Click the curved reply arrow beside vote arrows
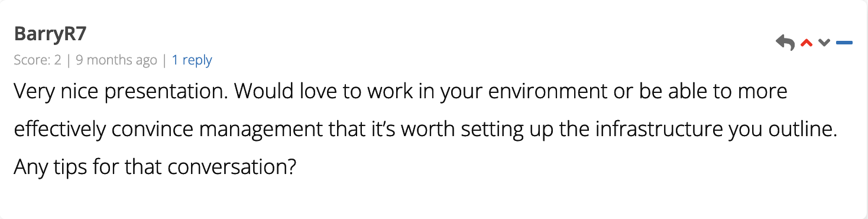Image resolution: width=868 pixels, height=219 pixels. (x=785, y=43)
